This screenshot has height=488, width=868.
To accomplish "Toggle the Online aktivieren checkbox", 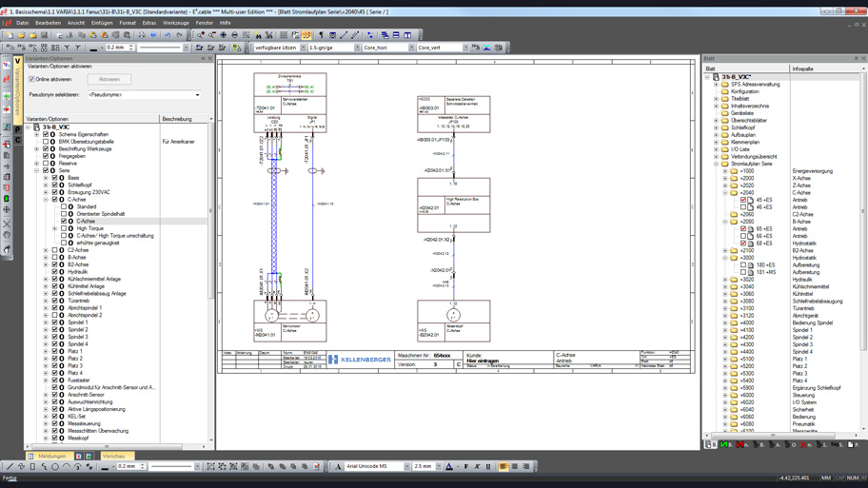I will pos(31,80).
